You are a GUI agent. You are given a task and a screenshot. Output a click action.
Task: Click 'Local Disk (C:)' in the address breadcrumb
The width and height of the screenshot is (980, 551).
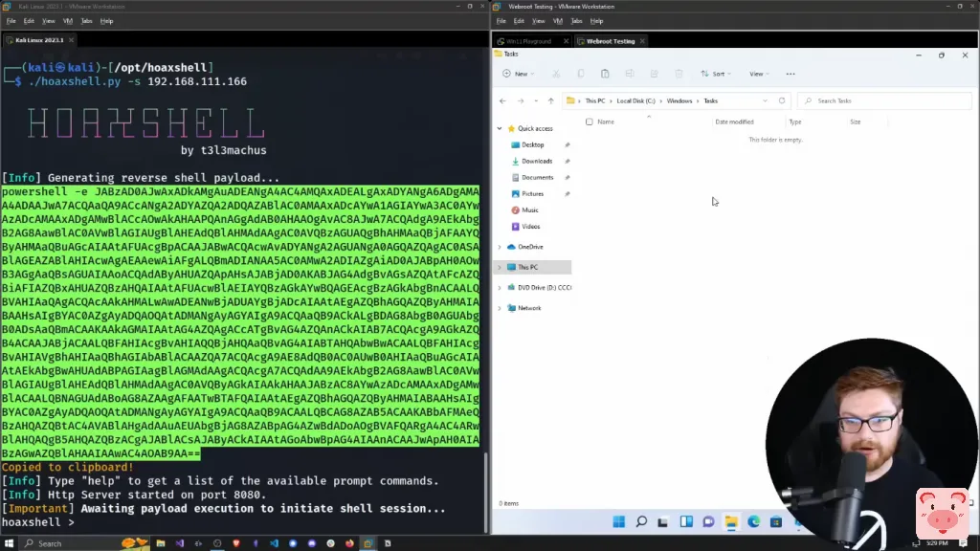(x=635, y=100)
